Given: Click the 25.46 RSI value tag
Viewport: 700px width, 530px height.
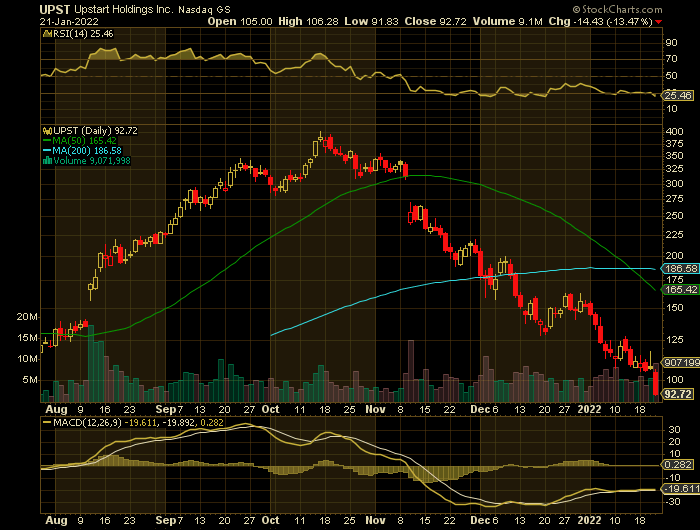Looking at the screenshot, I should (678, 95).
